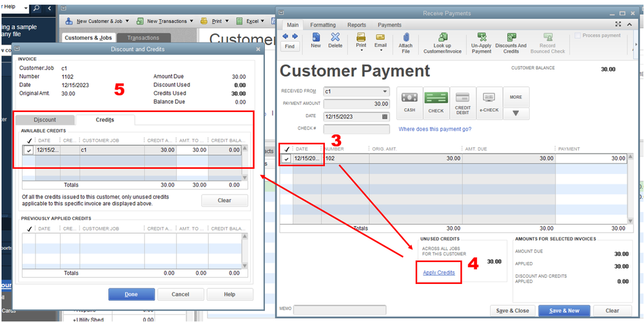
Task: Switch to the Reports ribbon tab
Action: (x=356, y=25)
